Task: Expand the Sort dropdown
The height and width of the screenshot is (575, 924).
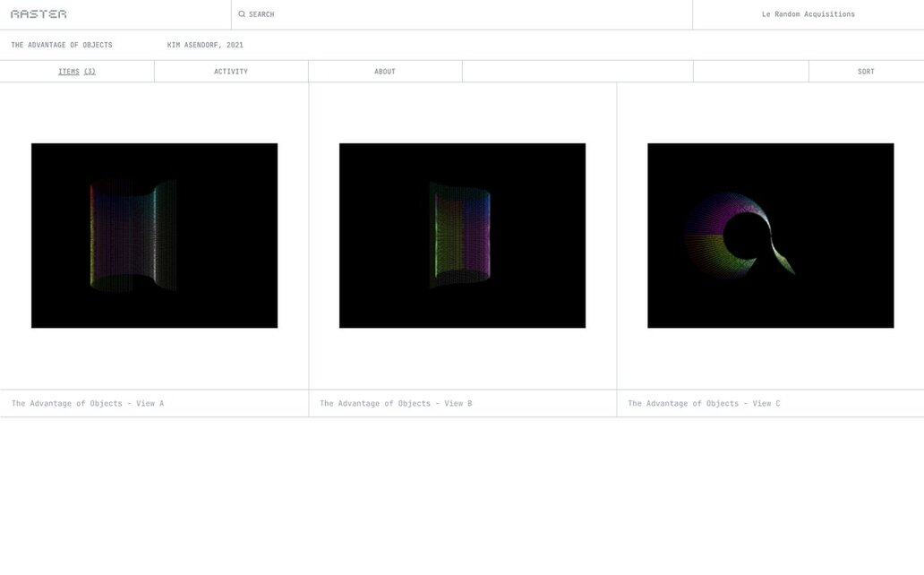Action: pyautogui.click(x=866, y=72)
